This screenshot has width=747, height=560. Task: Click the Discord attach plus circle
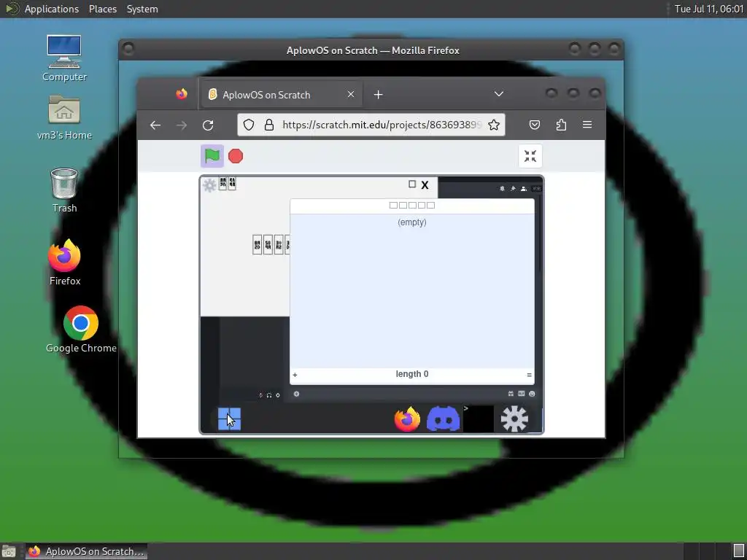[x=296, y=394]
